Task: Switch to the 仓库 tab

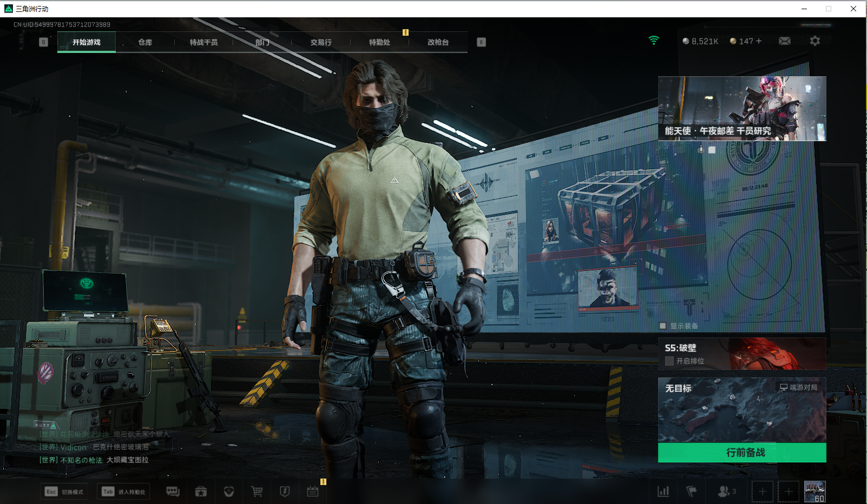Action: point(145,42)
